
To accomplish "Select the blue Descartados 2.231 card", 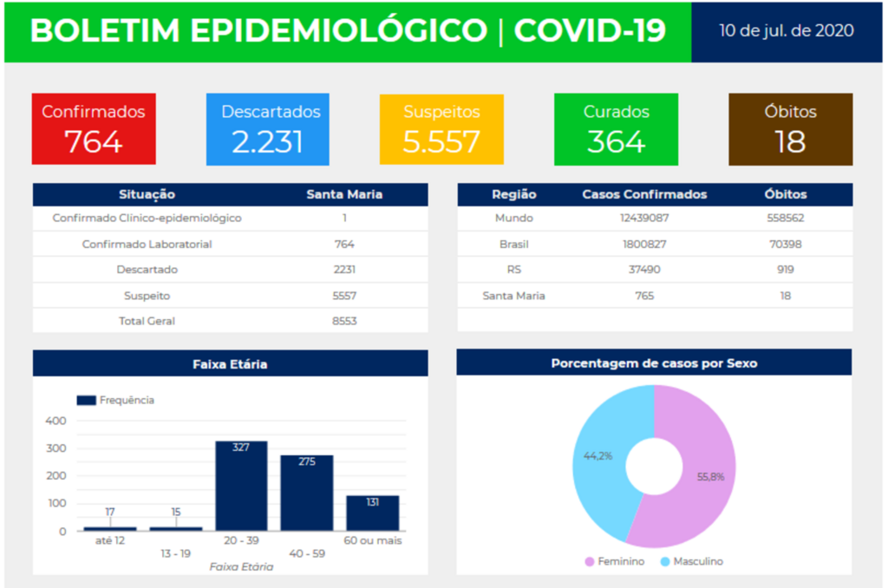I will point(267,129).
